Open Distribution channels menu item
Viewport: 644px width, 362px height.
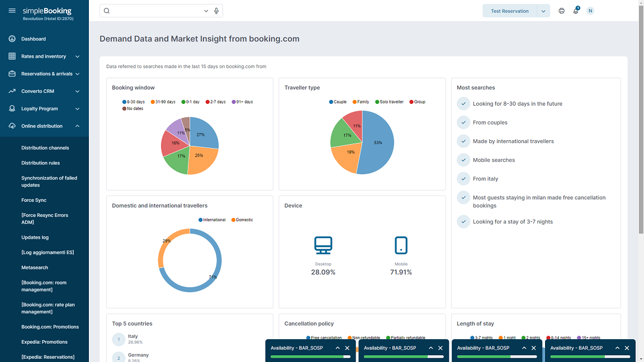pos(45,148)
